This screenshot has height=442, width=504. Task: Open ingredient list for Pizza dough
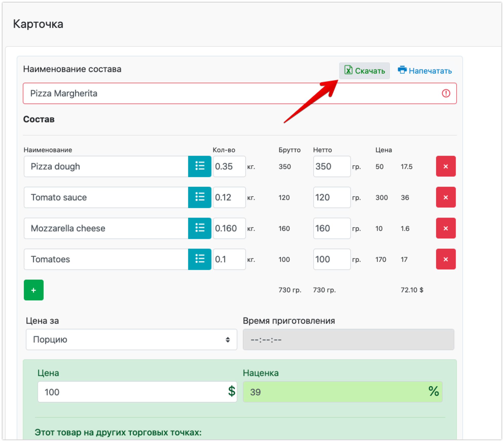(200, 166)
